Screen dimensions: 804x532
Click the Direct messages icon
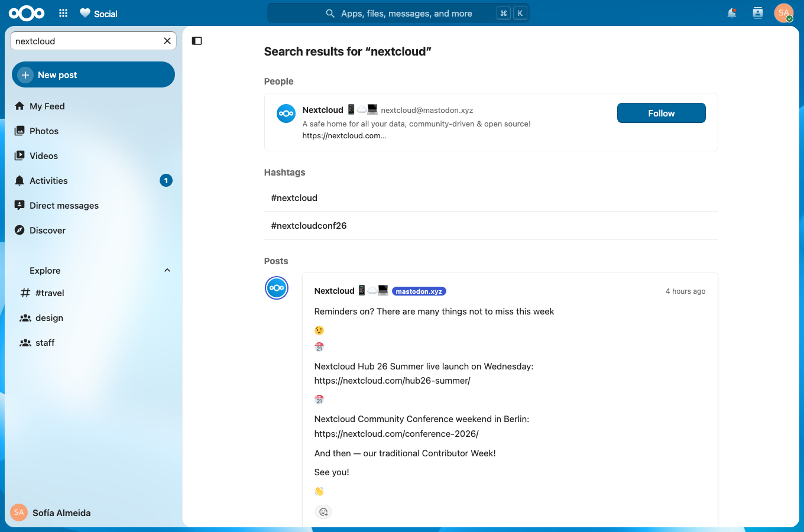click(20, 206)
